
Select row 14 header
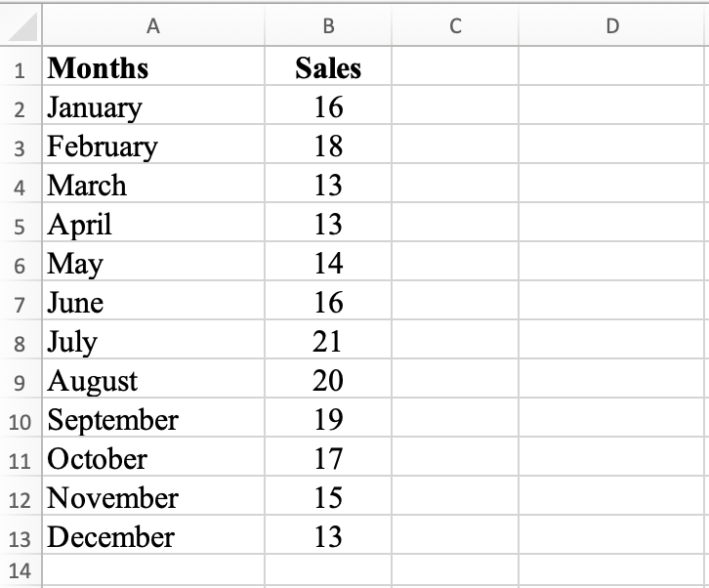point(21,571)
